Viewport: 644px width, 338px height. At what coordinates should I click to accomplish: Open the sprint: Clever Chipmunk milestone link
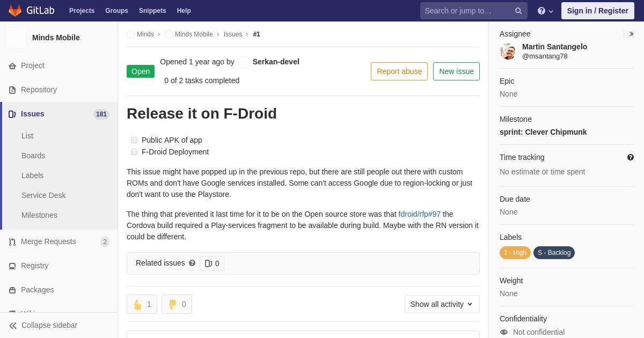tap(543, 132)
